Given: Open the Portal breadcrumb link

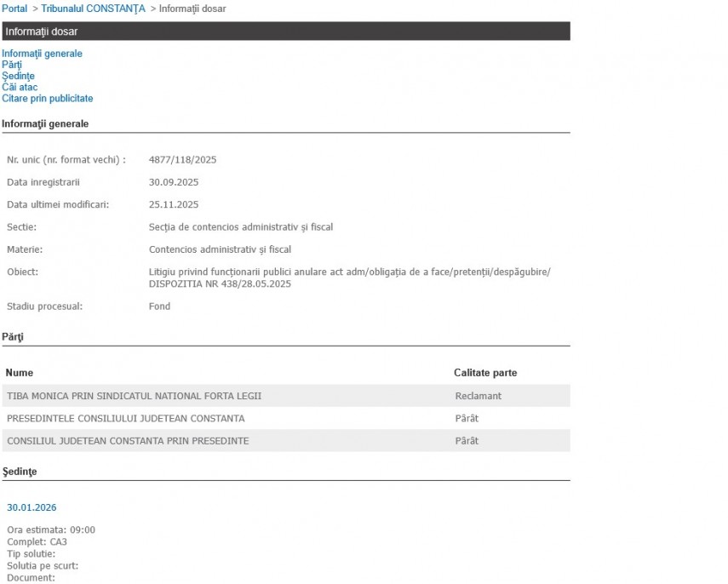Looking at the screenshot, I should (x=14, y=9).
